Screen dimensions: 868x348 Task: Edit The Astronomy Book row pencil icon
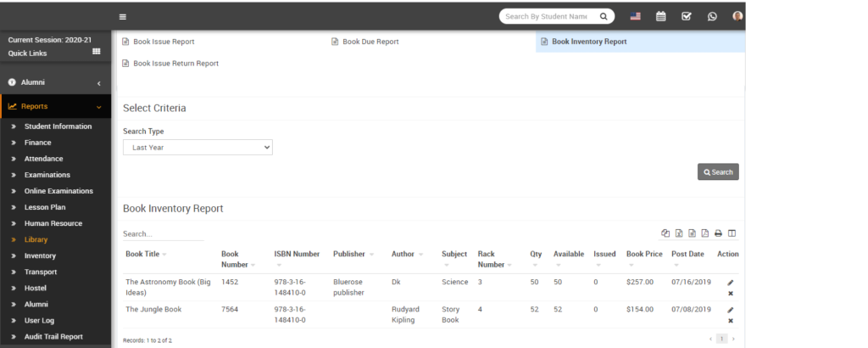(x=730, y=283)
